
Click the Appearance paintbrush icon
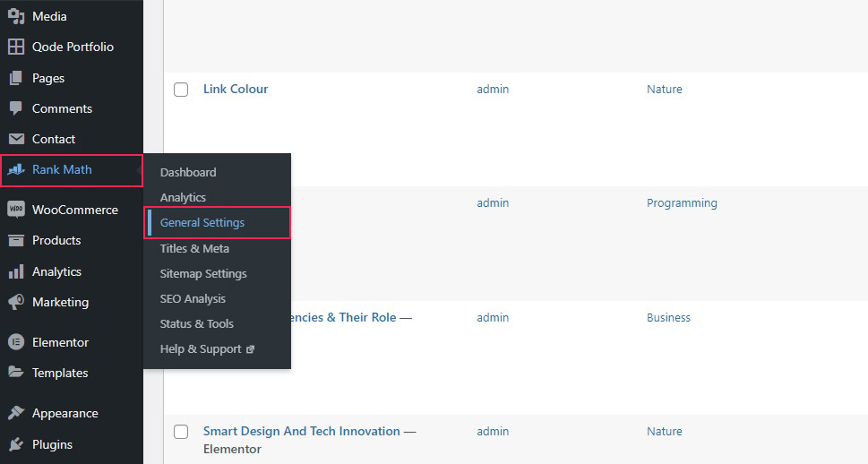tap(16, 413)
